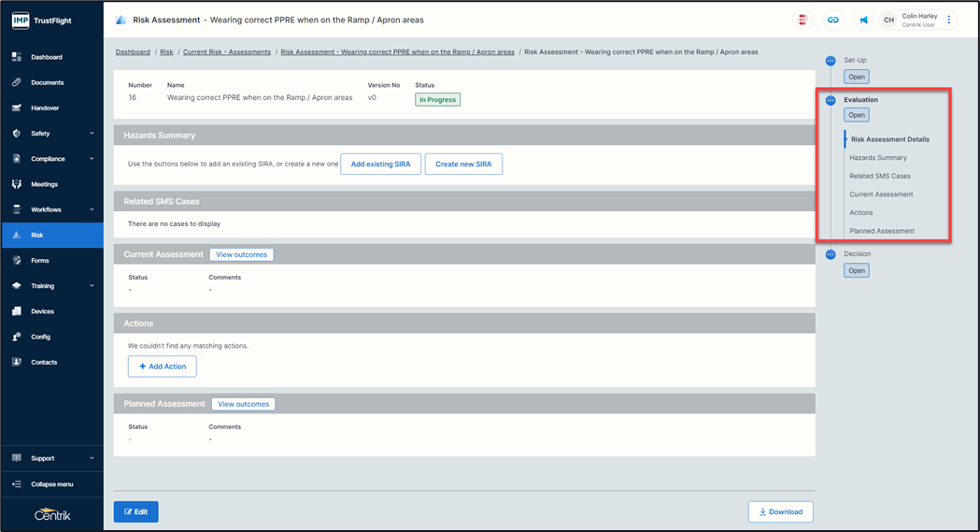The width and height of the screenshot is (980, 532).
Task: Click the red stacked icon in header
Action: [802, 20]
